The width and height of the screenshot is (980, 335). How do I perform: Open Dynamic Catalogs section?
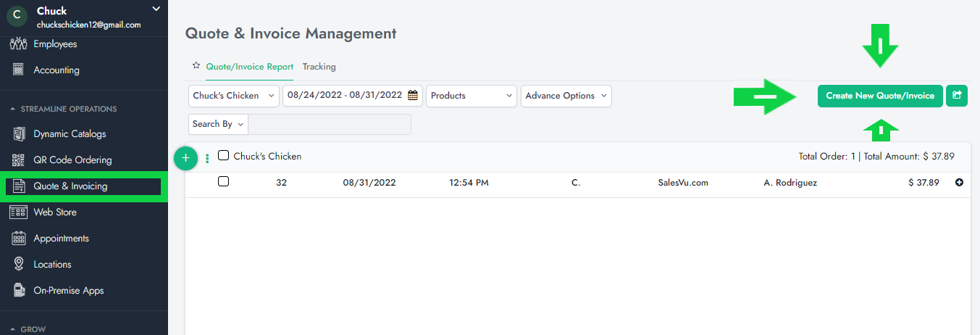(x=70, y=134)
